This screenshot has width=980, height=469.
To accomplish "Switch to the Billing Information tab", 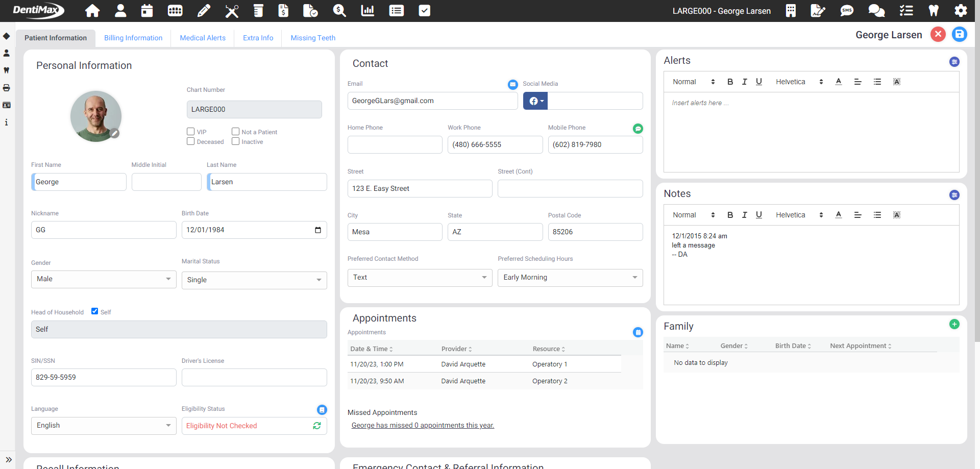I will click(133, 38).
